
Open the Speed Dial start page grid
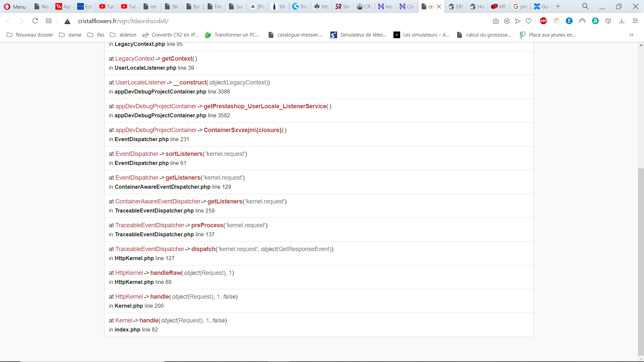[49, 21]
